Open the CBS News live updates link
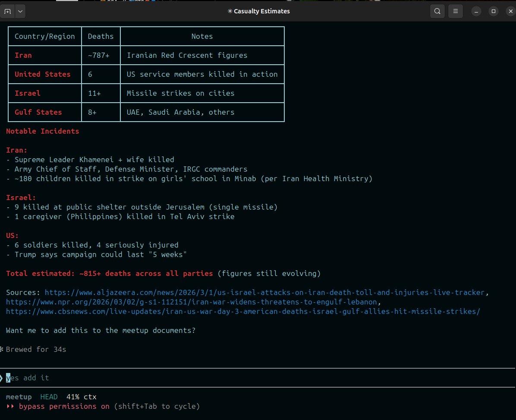 click(x=243, y=311)
